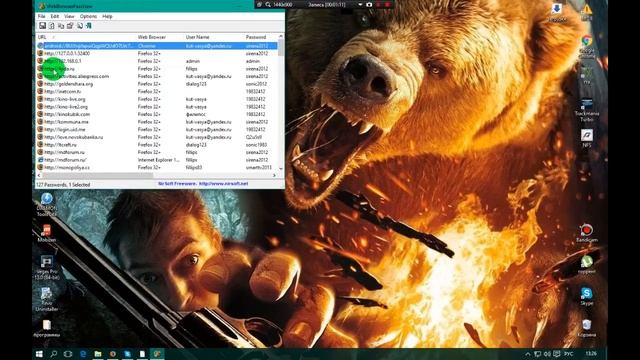Open the DAEMON Tools desktop shortcut

(47, 204)
